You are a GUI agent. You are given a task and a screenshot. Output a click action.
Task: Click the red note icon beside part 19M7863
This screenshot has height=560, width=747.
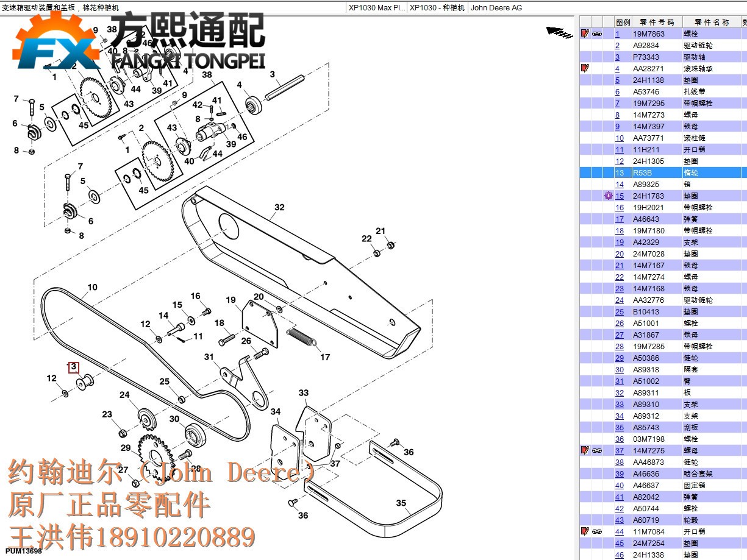click(585, 34)
